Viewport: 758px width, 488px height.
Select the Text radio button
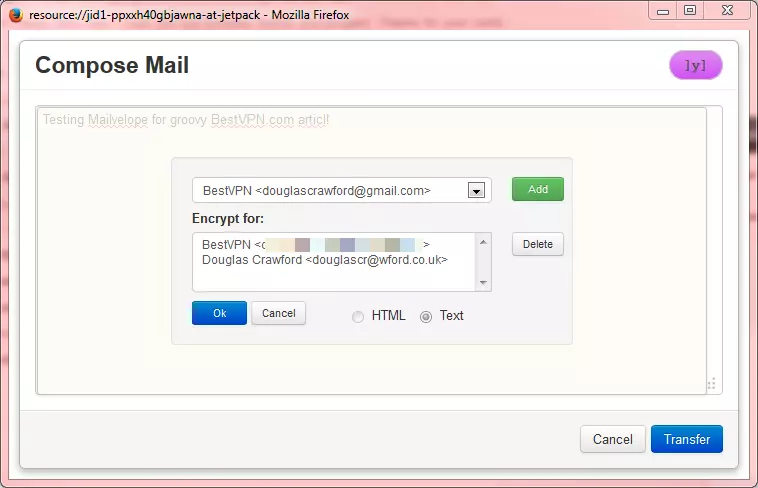point(426,317)
